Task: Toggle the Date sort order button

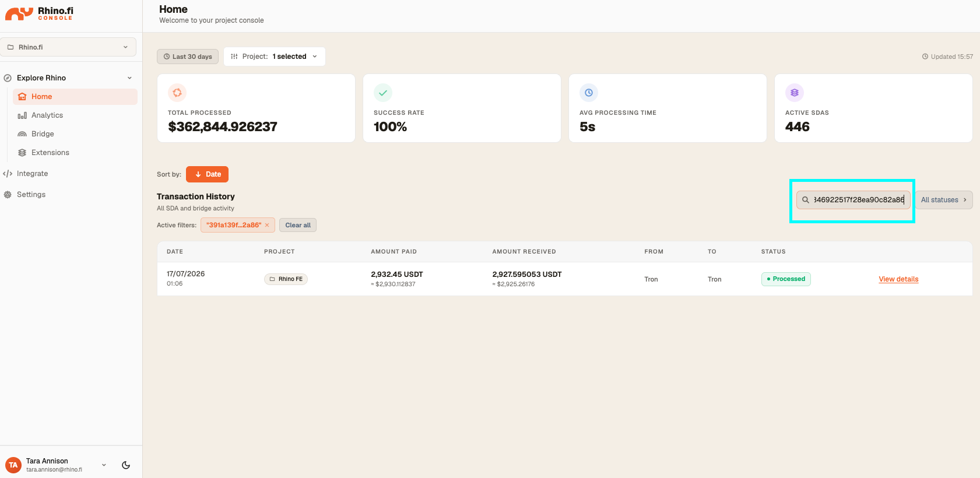Action: (x=207, y=174)
